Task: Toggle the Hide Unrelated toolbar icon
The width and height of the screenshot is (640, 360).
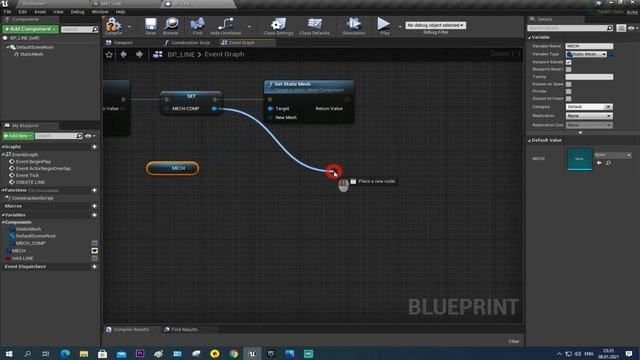Action: pyautogui.click(x=225, y=26)
